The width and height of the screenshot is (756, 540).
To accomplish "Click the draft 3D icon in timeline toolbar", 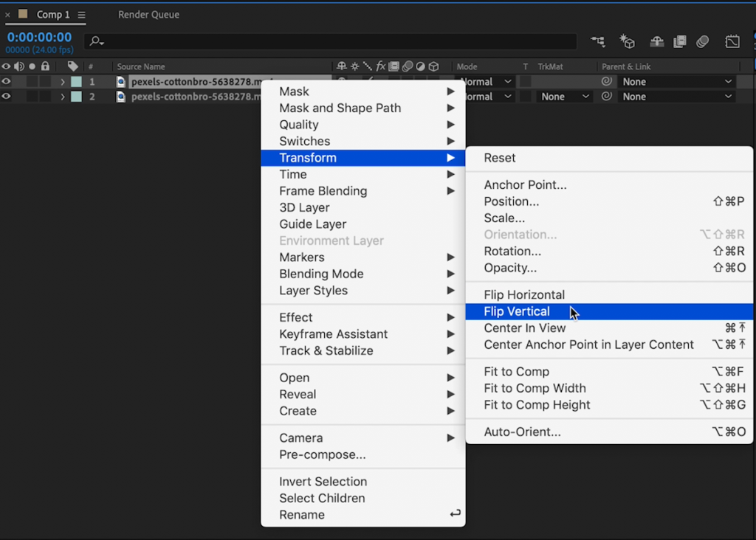I will coord(627,41).
